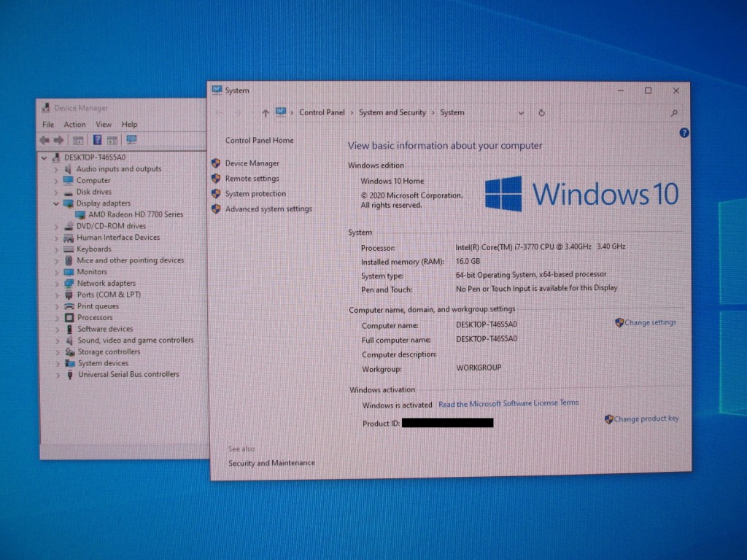This screenshot has height=560, width=747.
Task: Go to System and Security breadcrumb
Action: [392, 112]
